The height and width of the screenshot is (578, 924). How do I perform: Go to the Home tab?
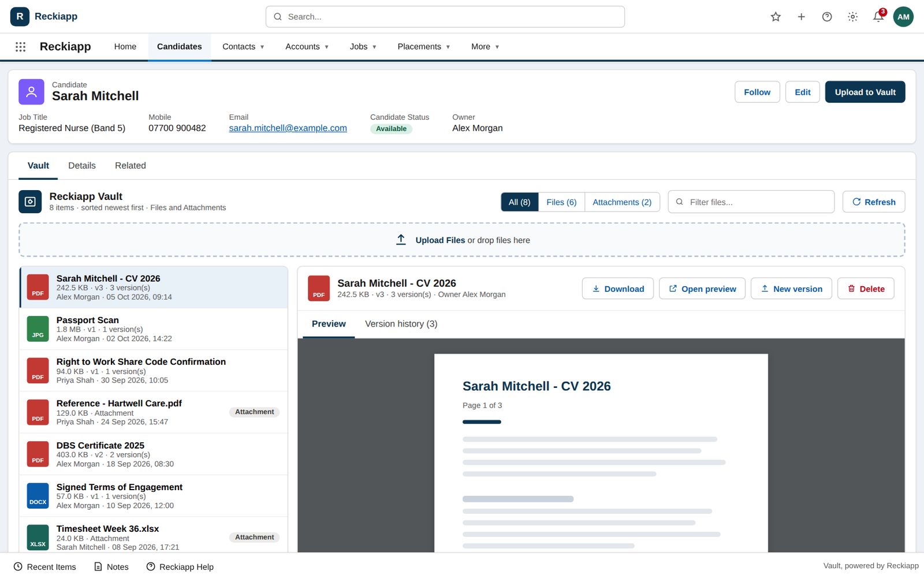pyautogui.click(x=125, y=47)
